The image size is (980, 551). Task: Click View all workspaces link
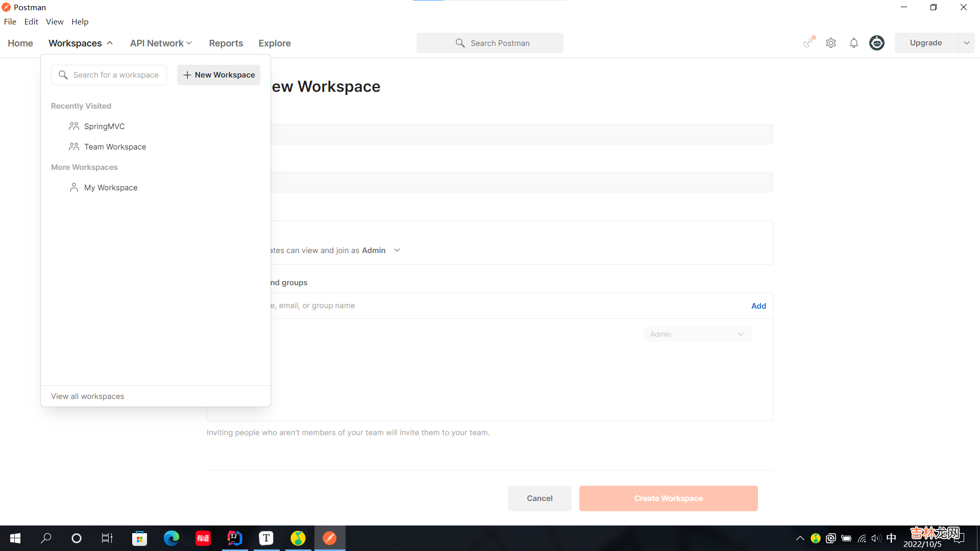point(88,396)
